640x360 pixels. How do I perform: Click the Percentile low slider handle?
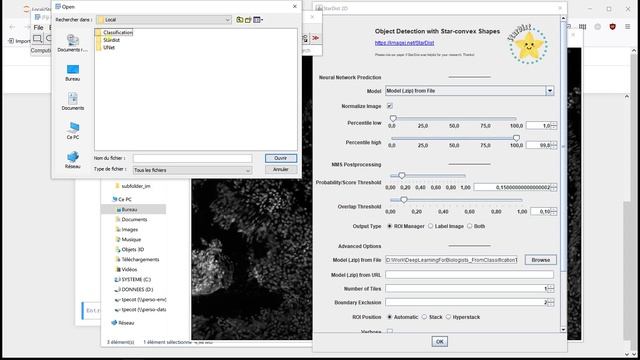coord(393,118)
